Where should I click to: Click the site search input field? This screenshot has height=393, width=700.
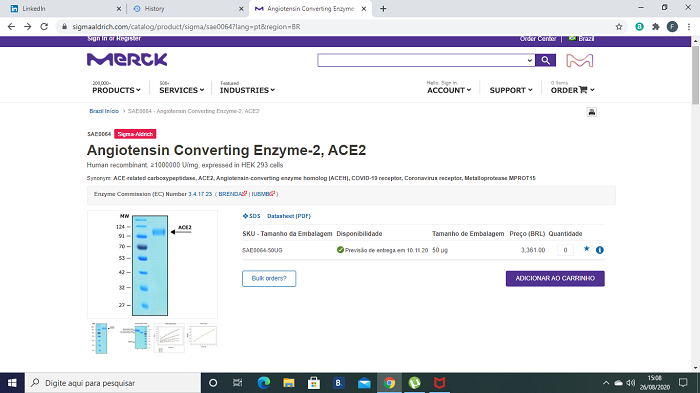pos(422,60)
